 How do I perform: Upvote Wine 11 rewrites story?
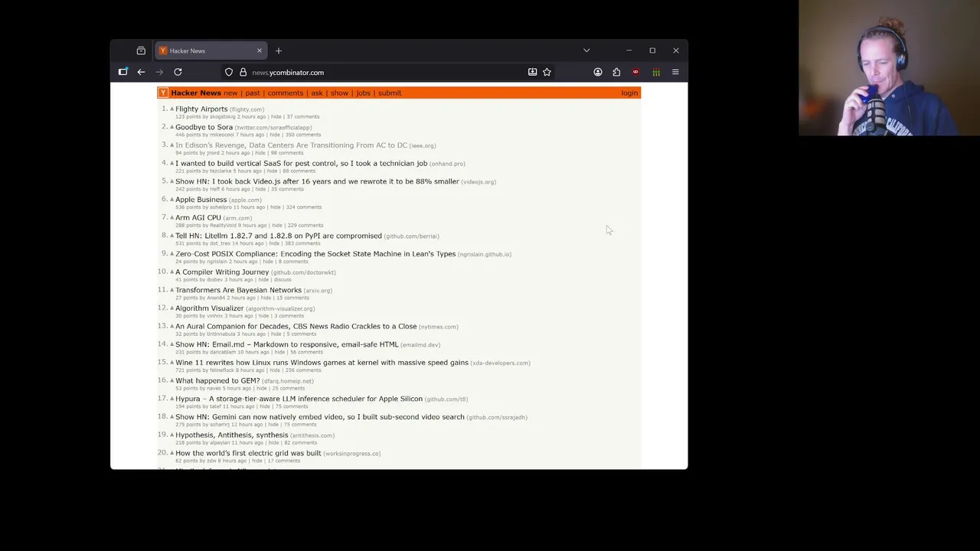[171, 363]
